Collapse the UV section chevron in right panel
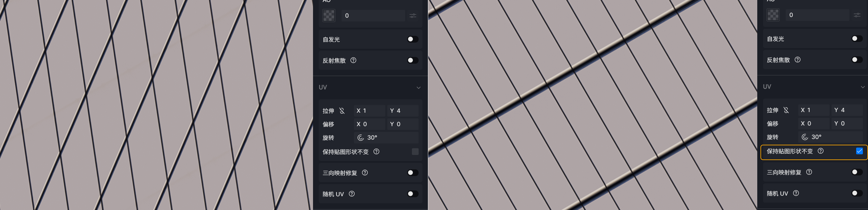 pyautogui.click(x=863, y=87)
